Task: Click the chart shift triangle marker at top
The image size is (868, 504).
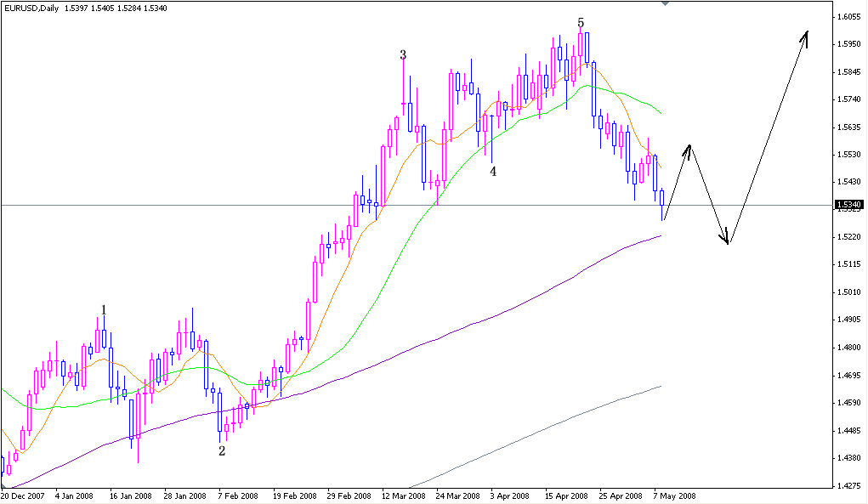Action: (x=666, y=3)
